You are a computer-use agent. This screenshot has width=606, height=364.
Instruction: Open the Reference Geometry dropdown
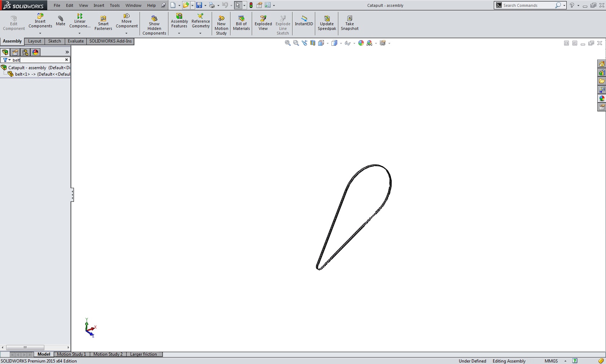pos(200,34)
